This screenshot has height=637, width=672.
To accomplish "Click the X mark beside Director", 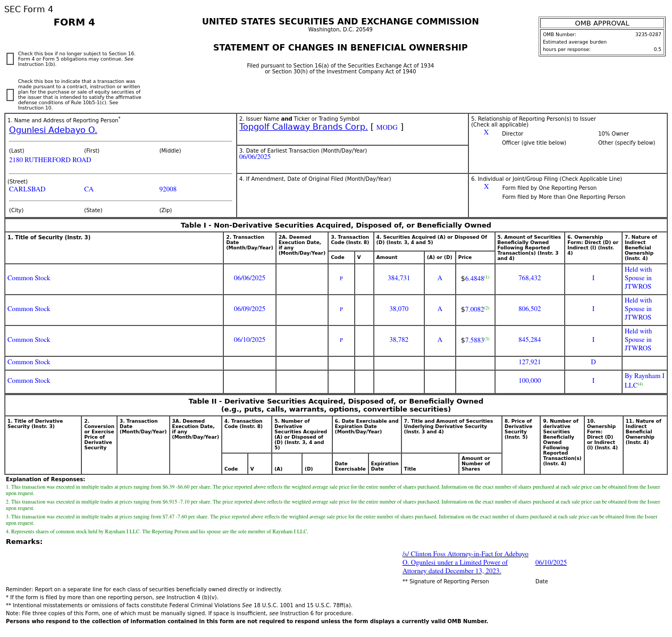I will [486, 133].
